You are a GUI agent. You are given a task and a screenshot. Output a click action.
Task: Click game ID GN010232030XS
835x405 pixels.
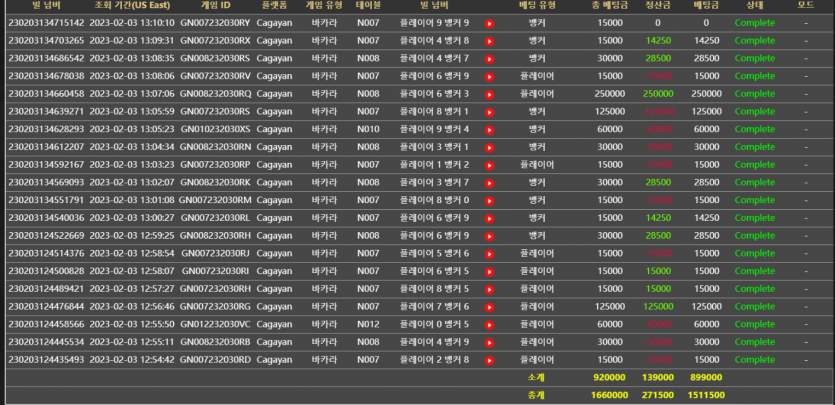pos(215,129)
